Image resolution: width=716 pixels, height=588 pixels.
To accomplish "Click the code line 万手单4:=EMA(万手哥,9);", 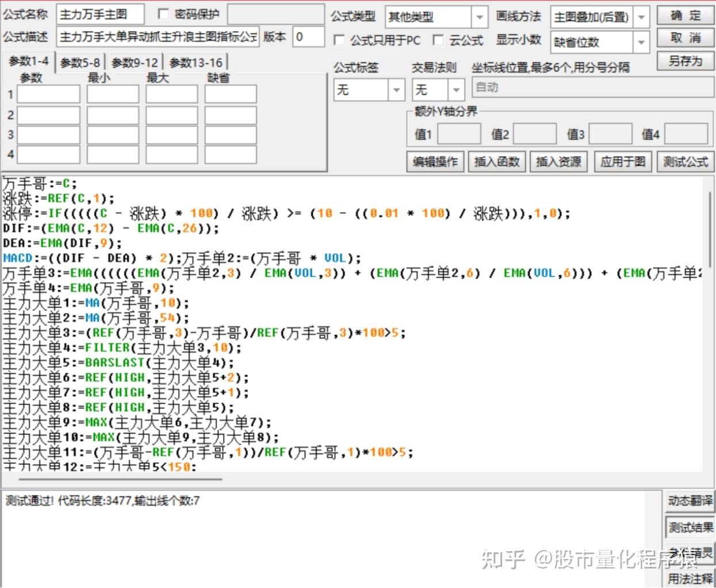I will [x=89, y=289].
